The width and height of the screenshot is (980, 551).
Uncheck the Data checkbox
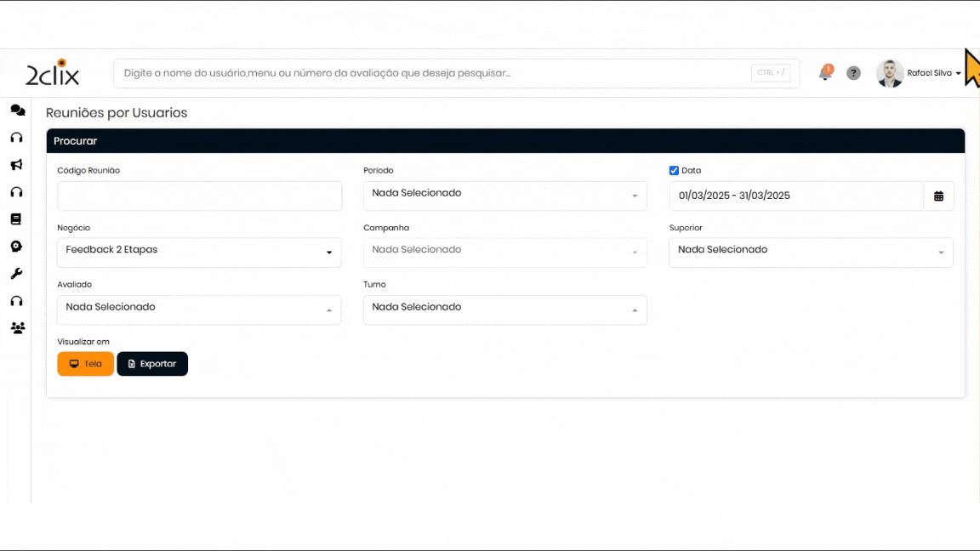pos(674,170)
